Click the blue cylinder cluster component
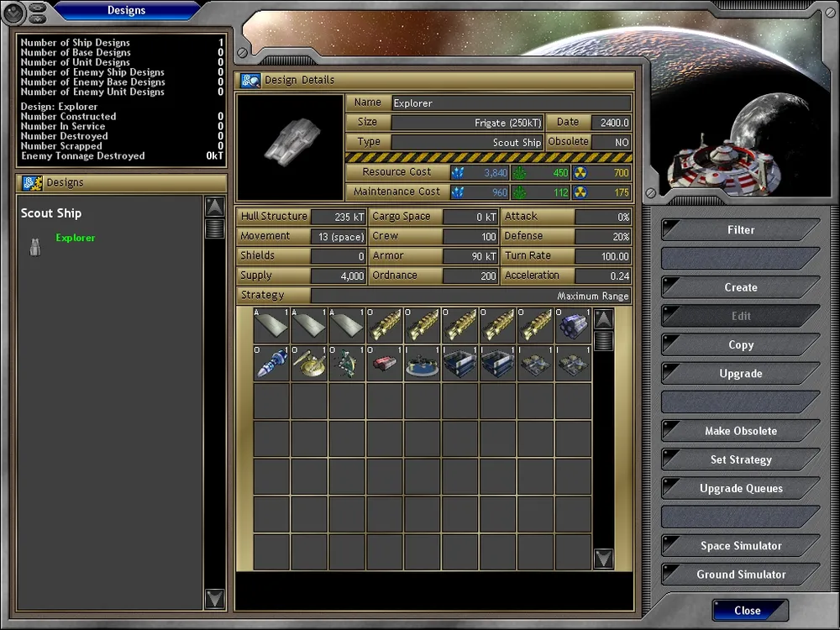 pyautogui.click(x=574, y=326)
